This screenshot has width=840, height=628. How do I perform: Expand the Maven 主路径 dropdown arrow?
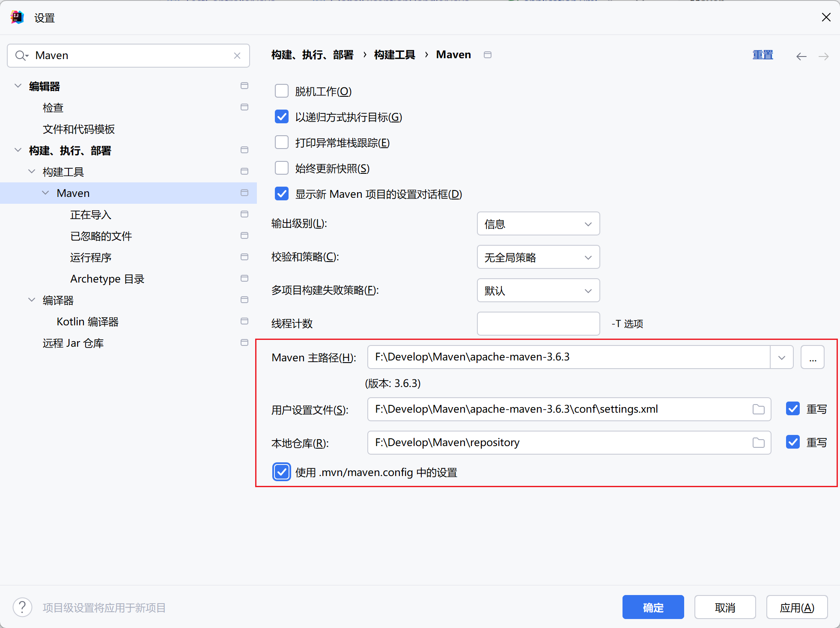[782, 357]
